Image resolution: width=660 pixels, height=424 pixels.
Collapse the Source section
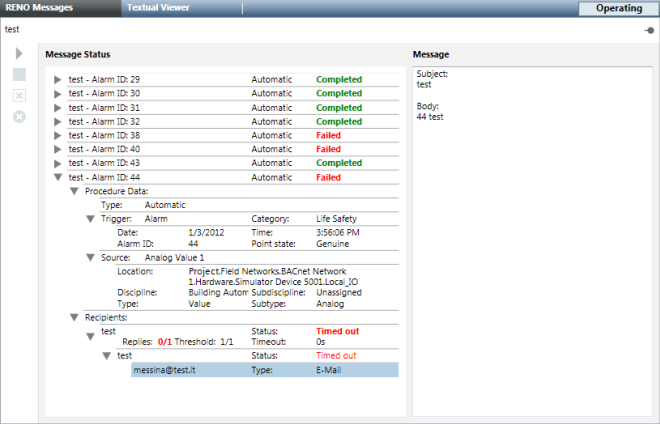point(90,257)
